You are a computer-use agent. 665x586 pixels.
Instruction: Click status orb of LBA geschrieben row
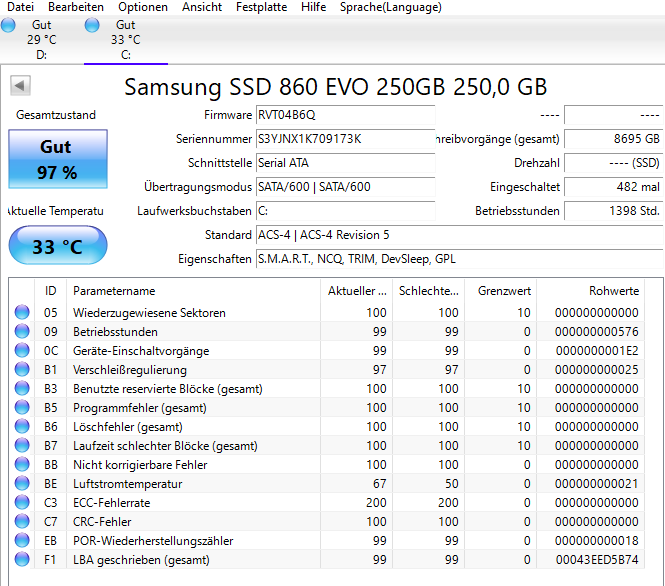(22, 559)
